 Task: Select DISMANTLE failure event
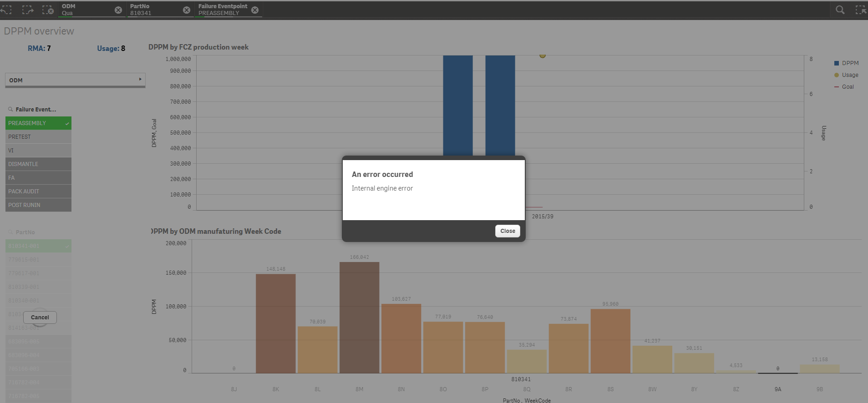point(38,164)
